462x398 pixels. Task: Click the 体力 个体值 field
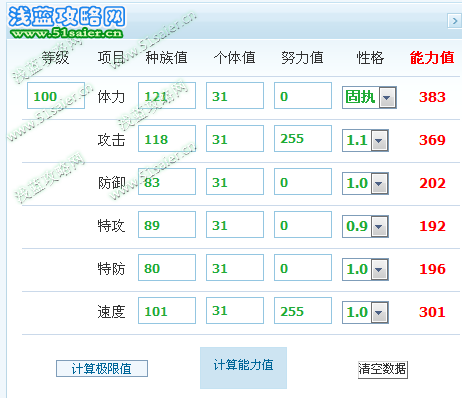(x=235, y=96)
